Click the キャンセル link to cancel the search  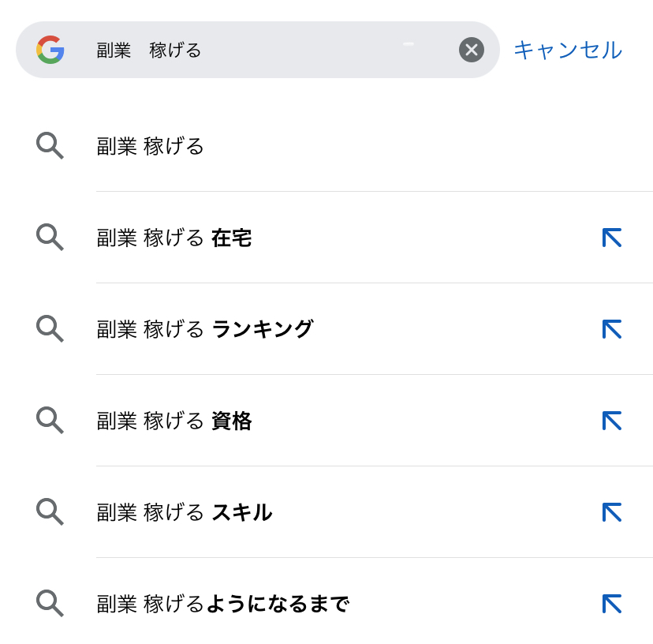(568, 50)
